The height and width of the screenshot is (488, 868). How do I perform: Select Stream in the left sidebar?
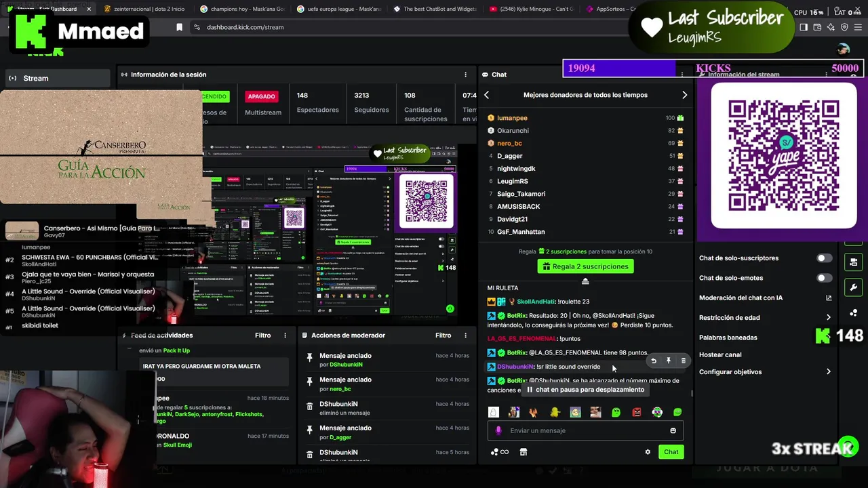[x=57, y=79]
